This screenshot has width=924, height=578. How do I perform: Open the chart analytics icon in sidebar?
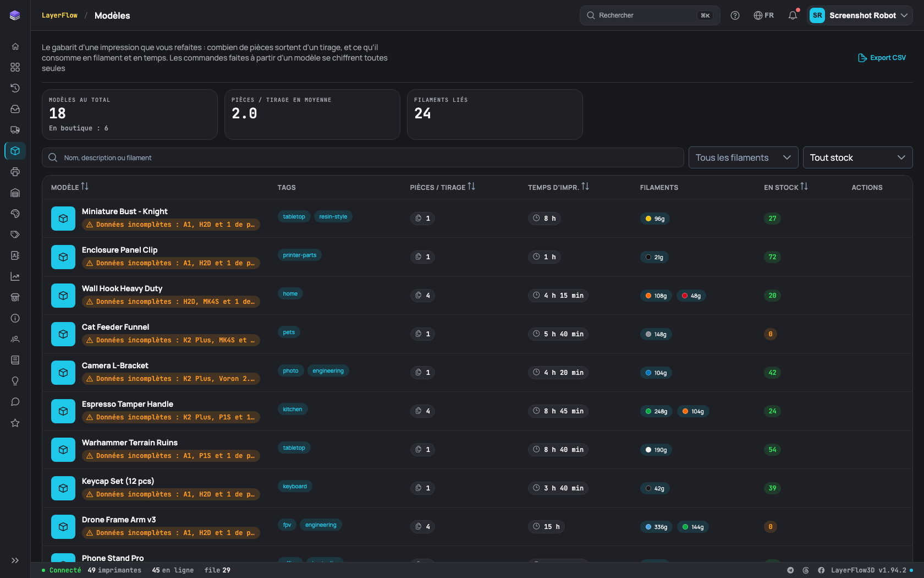(x=15, y=276)
